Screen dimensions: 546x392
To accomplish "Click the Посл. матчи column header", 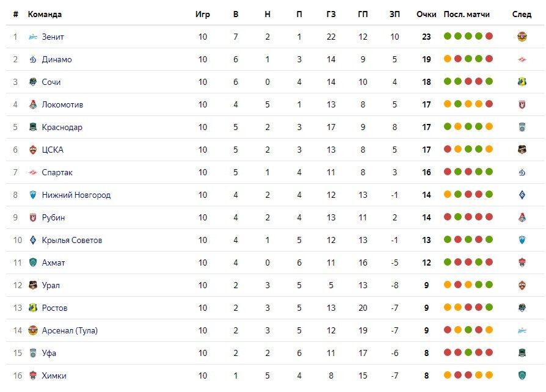I will [x=467, y=14].
